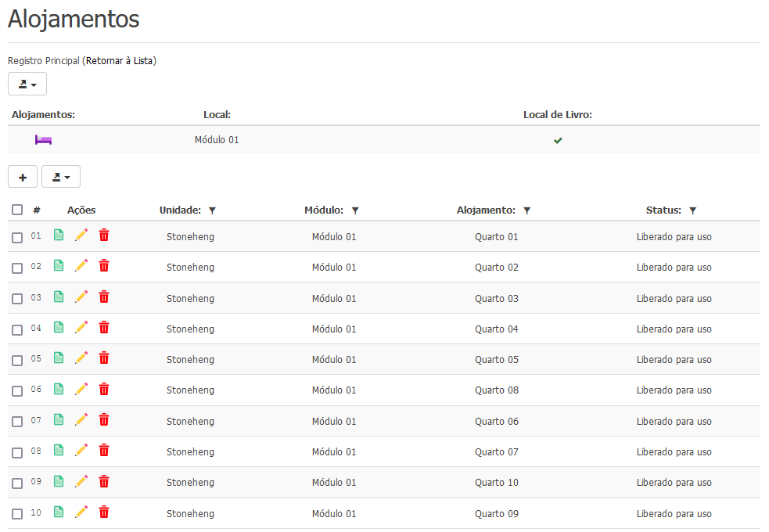Open the Status column filter

click(692, 210)
